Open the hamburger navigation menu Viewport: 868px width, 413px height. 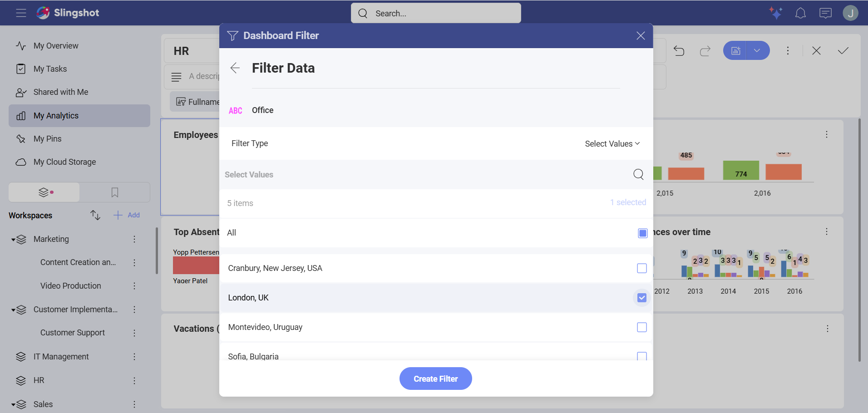tap(21, 13)
